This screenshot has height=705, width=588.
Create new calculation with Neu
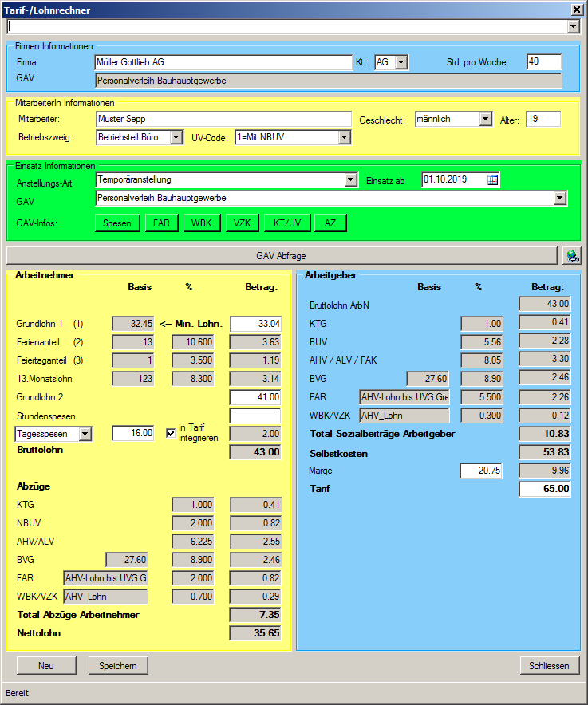[46, 665]
